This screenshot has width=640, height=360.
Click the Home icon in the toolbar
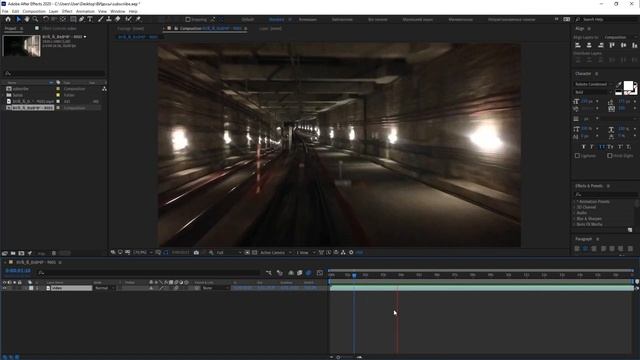[x=8, y=19]
